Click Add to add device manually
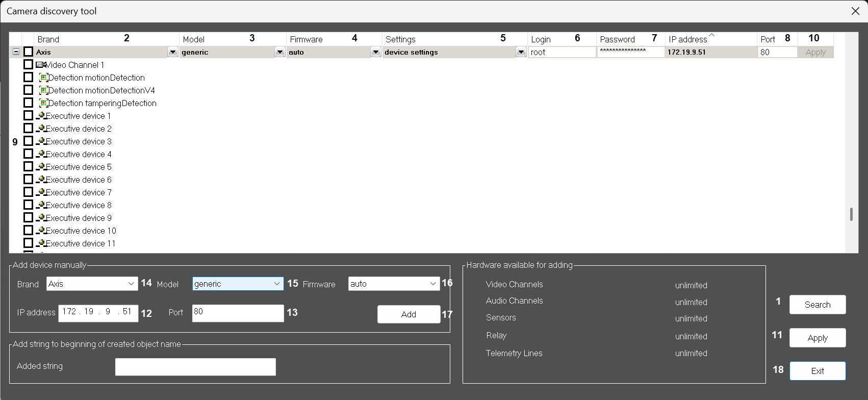The height and width of the screenshot is (400, 868). click(409, 314)
